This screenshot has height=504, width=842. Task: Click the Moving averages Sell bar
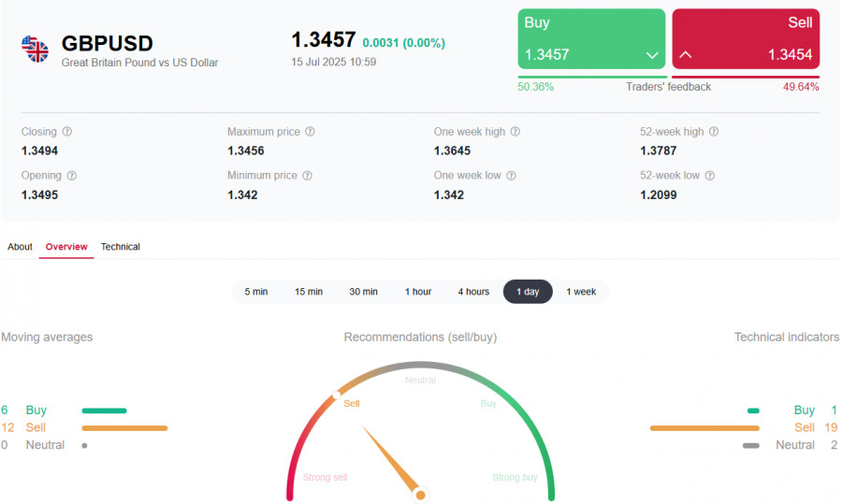click(124, 427)
